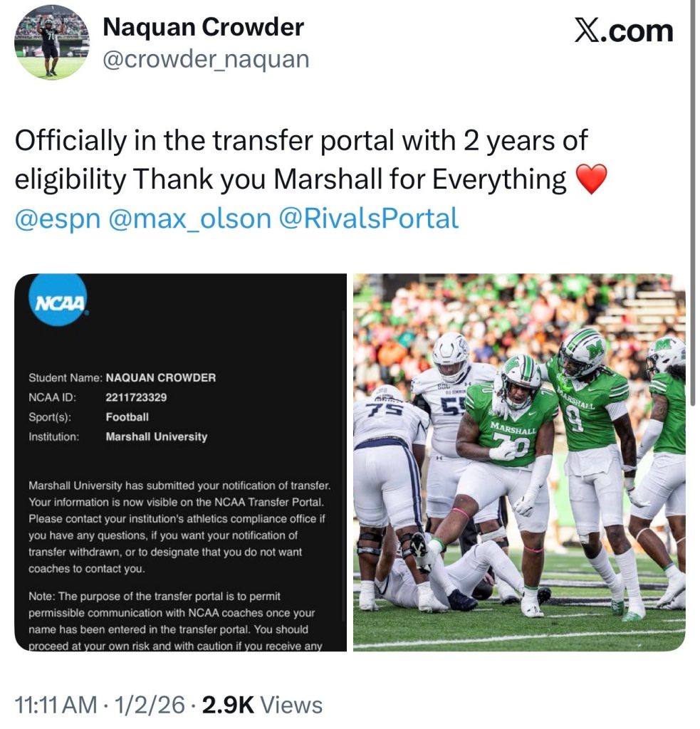
Task: Open the @crowder_naquan handle
Action: pyautogui.click(x=206, y=59)
